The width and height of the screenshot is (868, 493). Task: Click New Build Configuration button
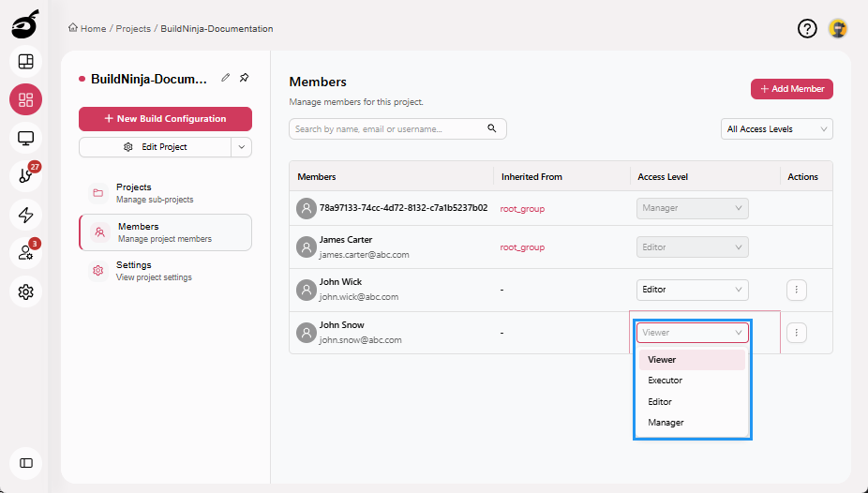click(x=165, y=119)
